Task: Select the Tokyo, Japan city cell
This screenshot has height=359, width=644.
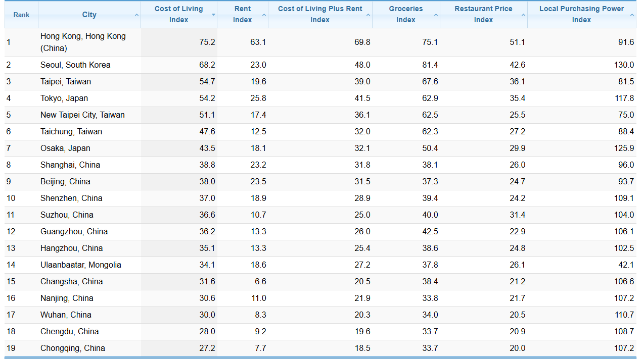Action: pos(64,98)
